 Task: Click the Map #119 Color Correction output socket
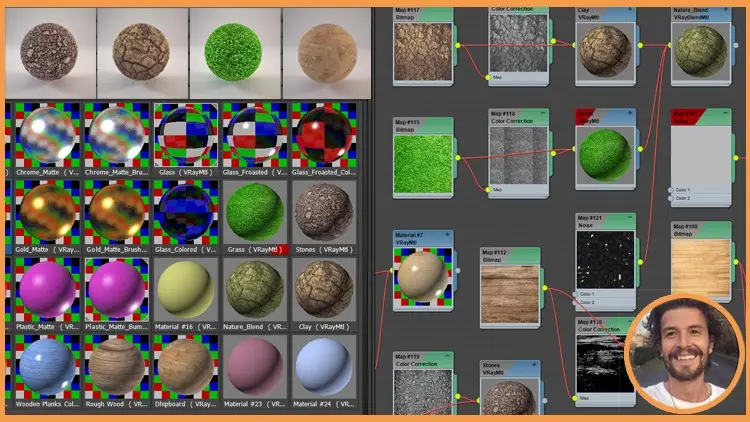pyautogui.click(x=458, y=397)
